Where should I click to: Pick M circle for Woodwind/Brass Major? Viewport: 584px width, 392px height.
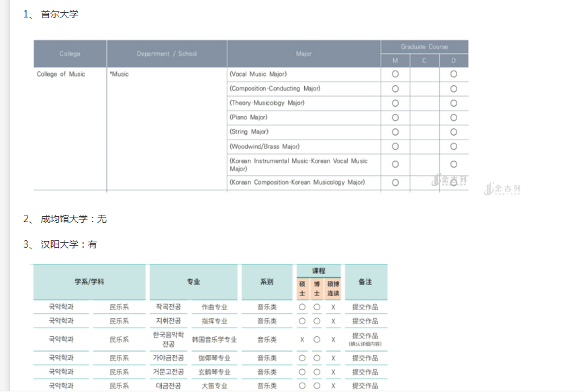tap(395, 146)
